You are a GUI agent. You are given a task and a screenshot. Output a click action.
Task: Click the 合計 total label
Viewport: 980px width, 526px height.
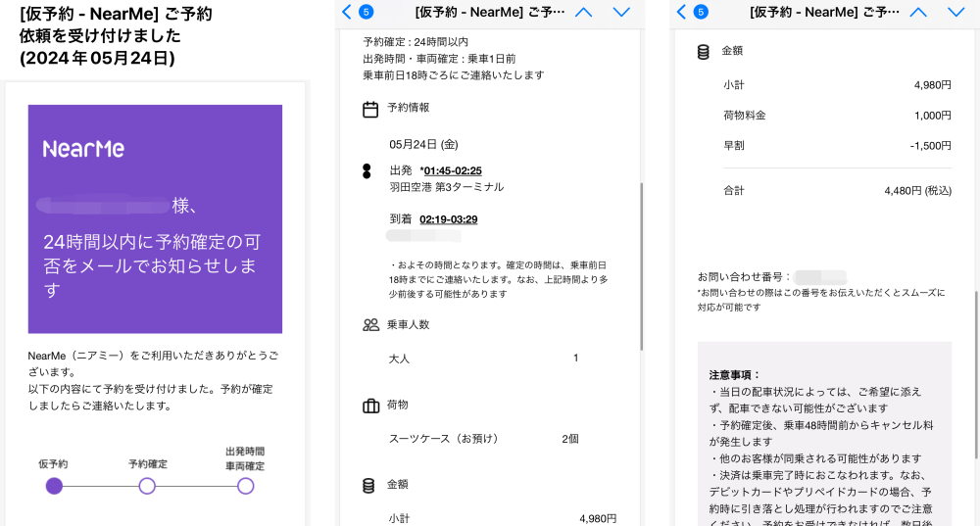point(734,191)
